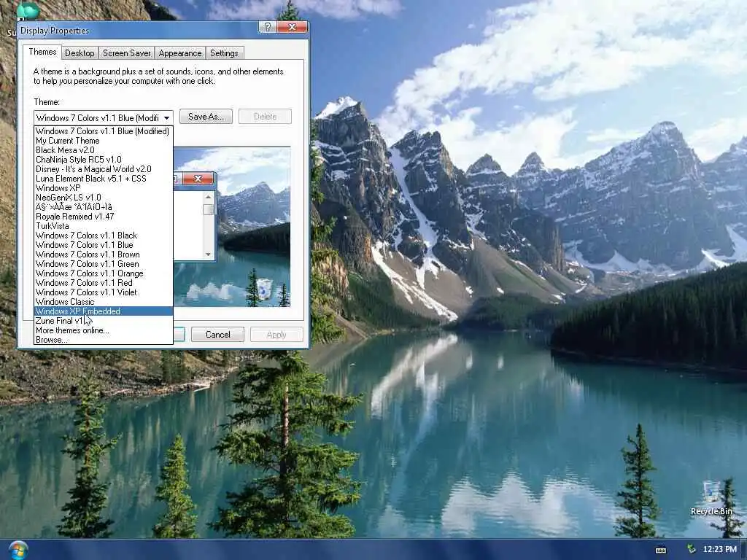Select Windows 7 Colors v1.1 Red
Image resolution: width=747 pixels, height=560 pixels.
104,284
